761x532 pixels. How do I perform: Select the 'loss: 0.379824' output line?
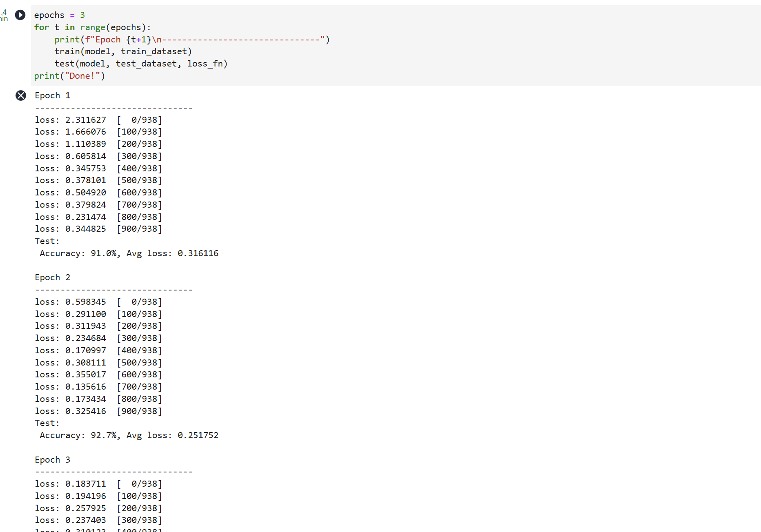tap(98, 205)
